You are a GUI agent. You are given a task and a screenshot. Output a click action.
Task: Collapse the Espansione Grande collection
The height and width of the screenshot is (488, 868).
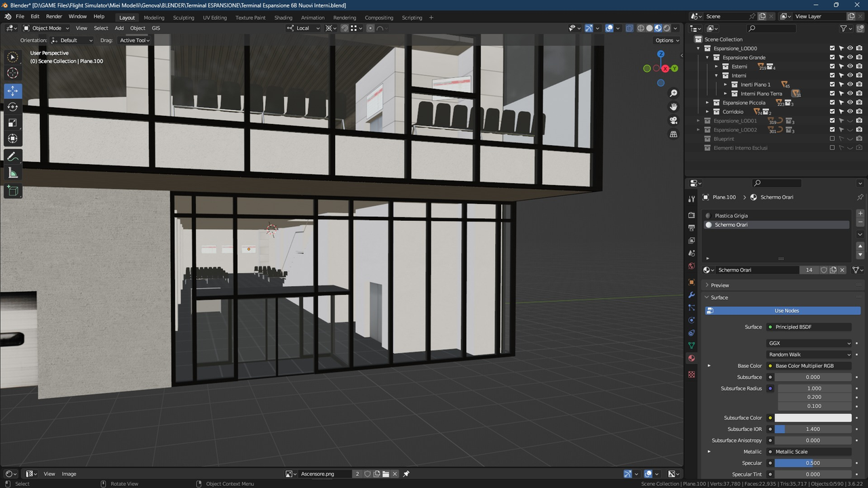(x=708, y=58)
